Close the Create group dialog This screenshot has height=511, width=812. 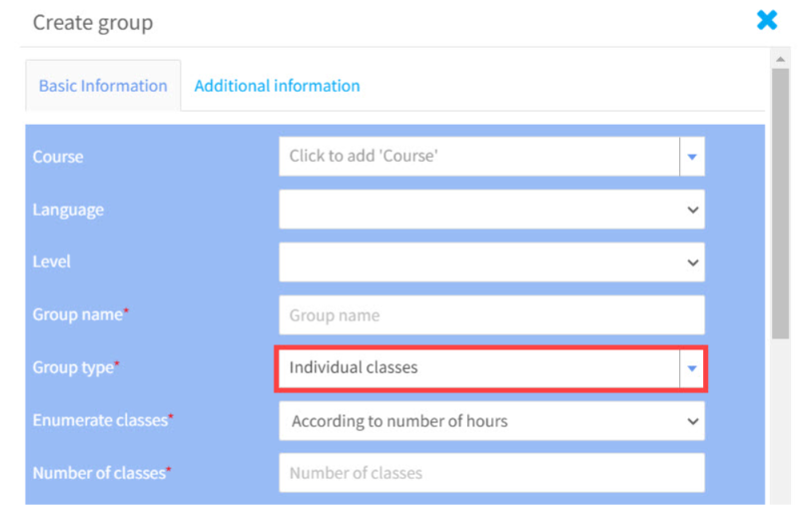pos(766,21)
